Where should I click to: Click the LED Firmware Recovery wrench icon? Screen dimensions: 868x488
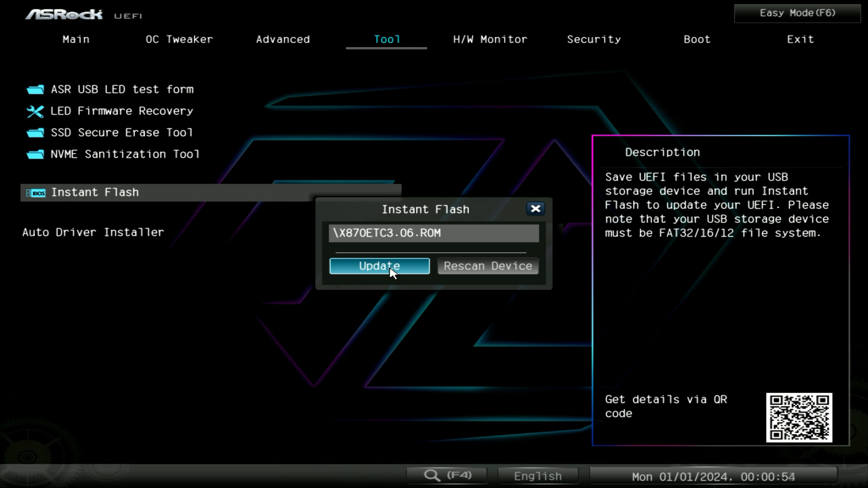point(35,111)
